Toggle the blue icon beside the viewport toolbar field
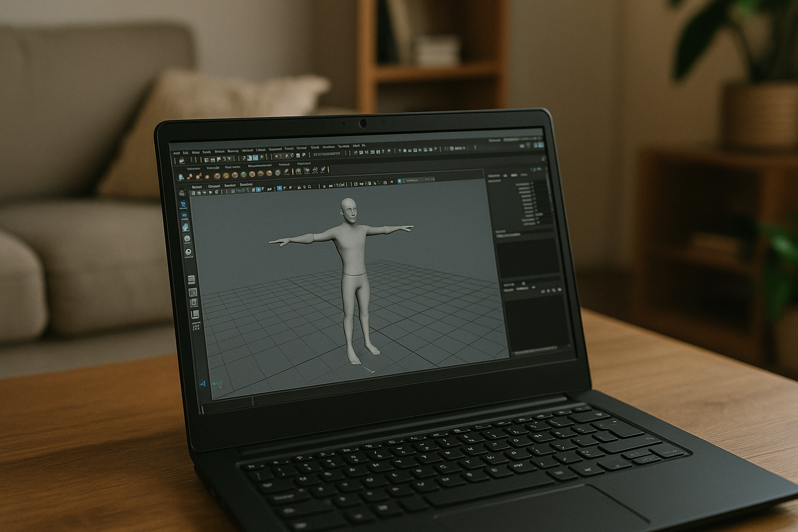Screen dimensions: 798x532 [x=400, y=181]
